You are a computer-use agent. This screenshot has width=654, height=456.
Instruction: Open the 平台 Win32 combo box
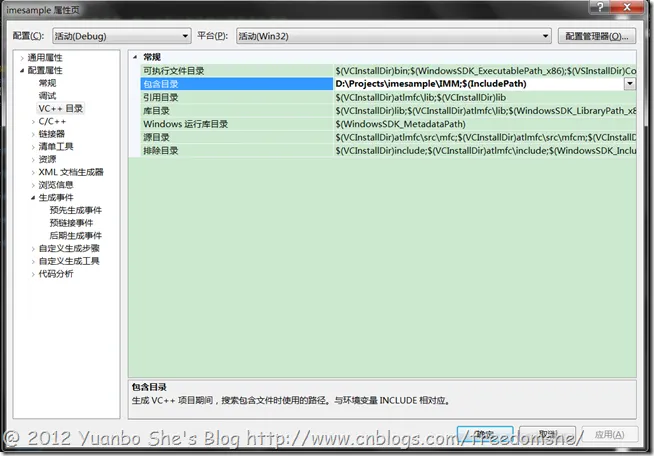393,36
